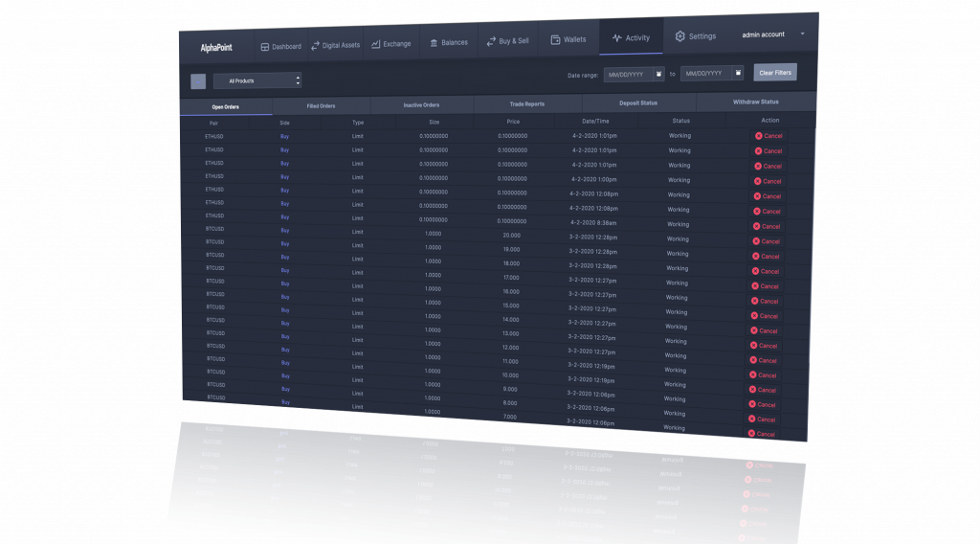Open Wallets via the wallet icon
Viewport: 980px width, 544px height.
555,40
